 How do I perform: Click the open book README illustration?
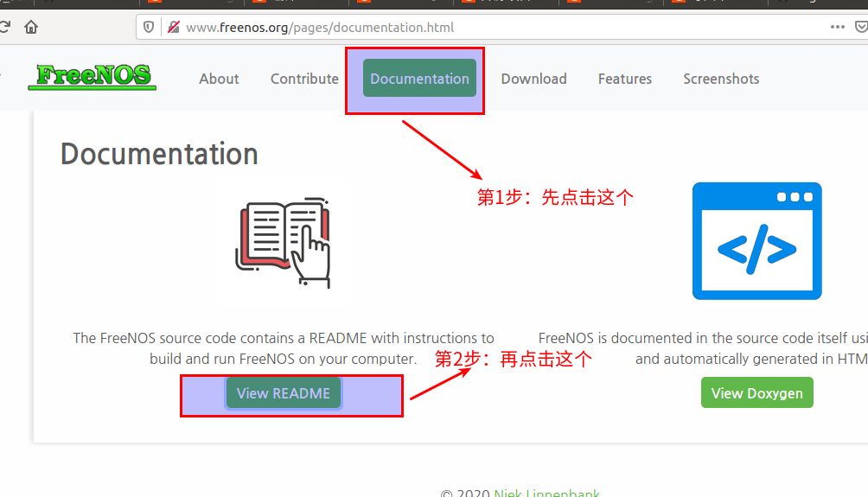[284, 242]
